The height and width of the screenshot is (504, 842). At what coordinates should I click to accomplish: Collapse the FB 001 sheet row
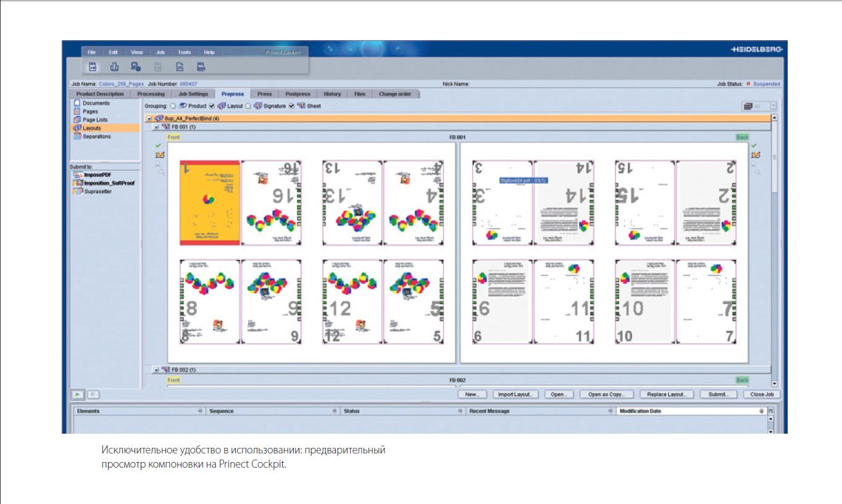pyautogui.click(x=157, y=126)
